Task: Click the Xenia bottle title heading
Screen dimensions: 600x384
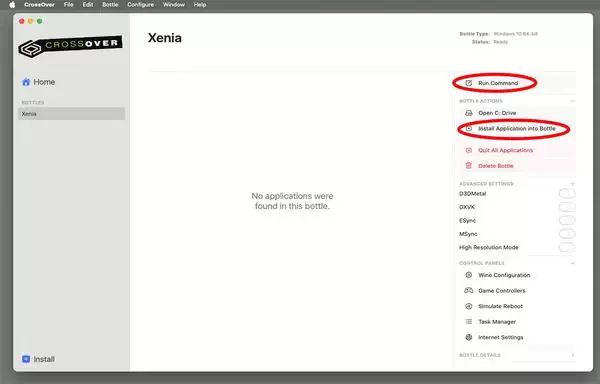Action: click(165, 38)
